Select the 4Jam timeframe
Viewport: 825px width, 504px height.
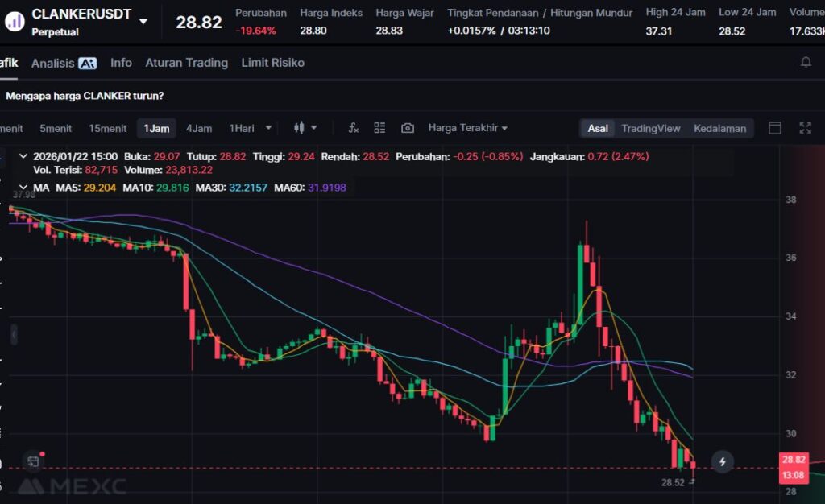tap(199, 128)
